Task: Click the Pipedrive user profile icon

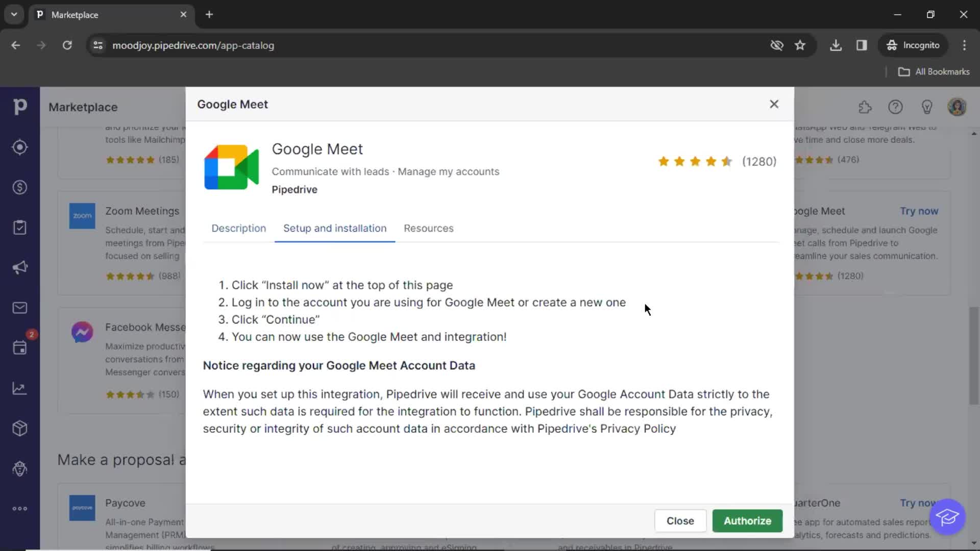Action: pos(957,107)
